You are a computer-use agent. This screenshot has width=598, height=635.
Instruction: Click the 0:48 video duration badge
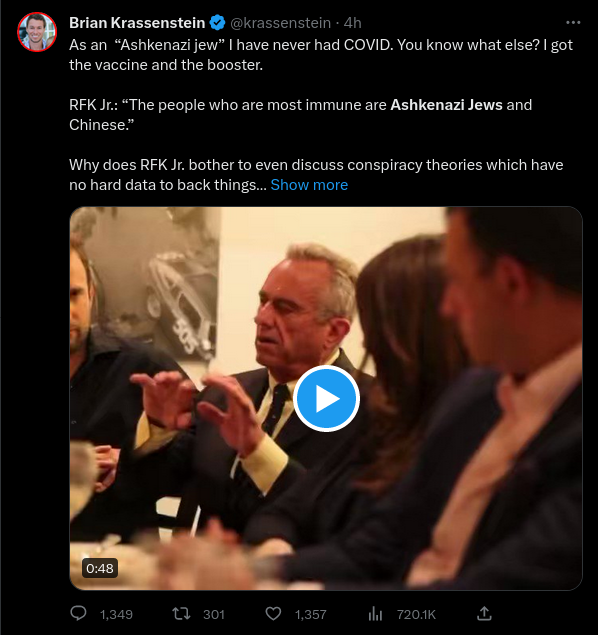pyautogui.click(x=100, y=568)
